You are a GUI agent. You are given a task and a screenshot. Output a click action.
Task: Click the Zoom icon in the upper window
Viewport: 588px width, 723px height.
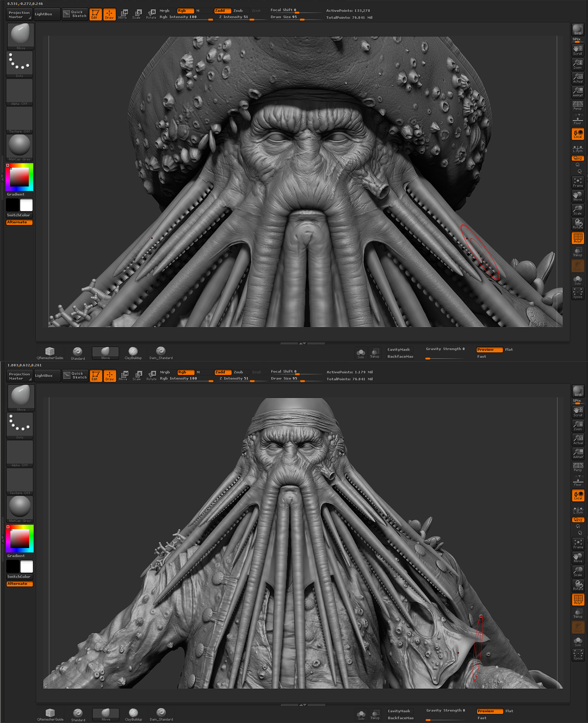(578, 64)
